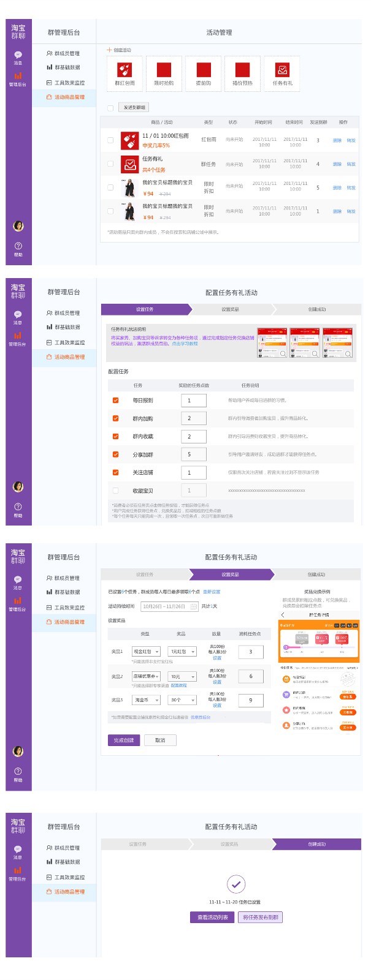371x980 pixels.
Task: Open 消息 chat icon on 活动管理 page sidebar
Action: [18, 55]
